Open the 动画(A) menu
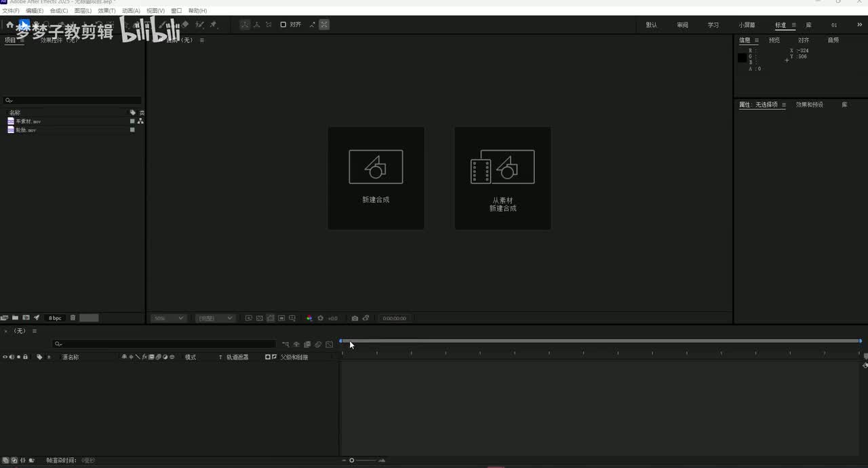This screenshot has height=468, width=868. click(131, 11)
